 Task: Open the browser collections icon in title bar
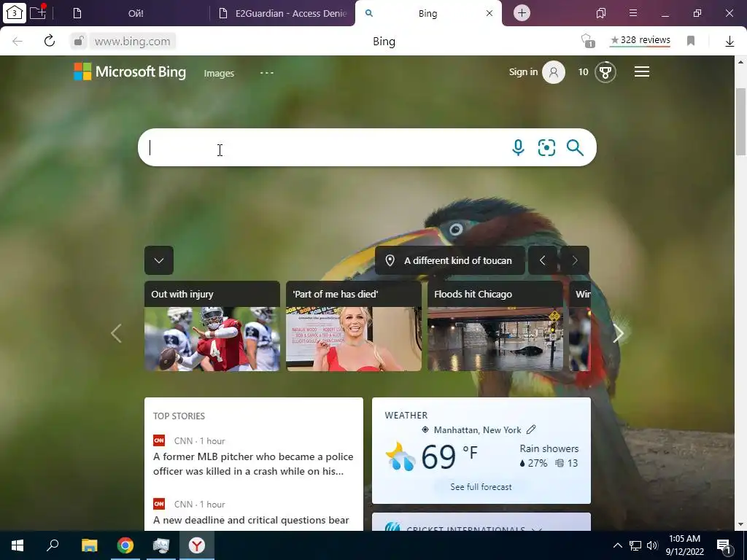click(601, 13)
